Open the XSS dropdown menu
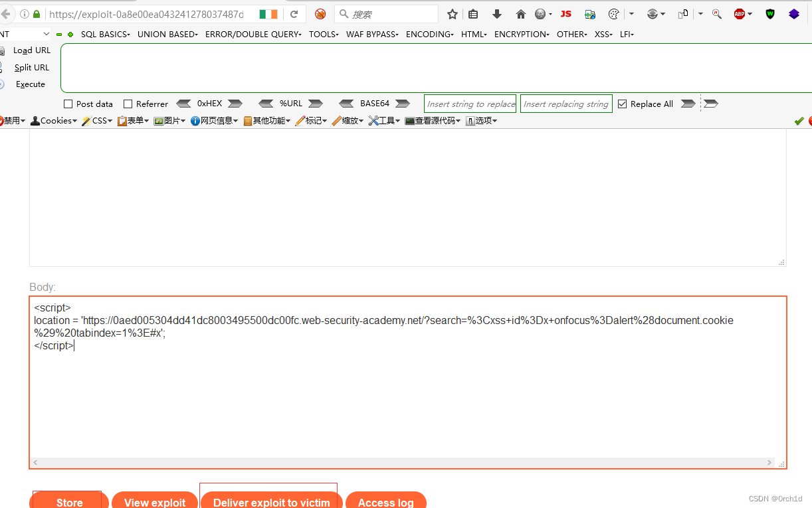 [603, 35]
